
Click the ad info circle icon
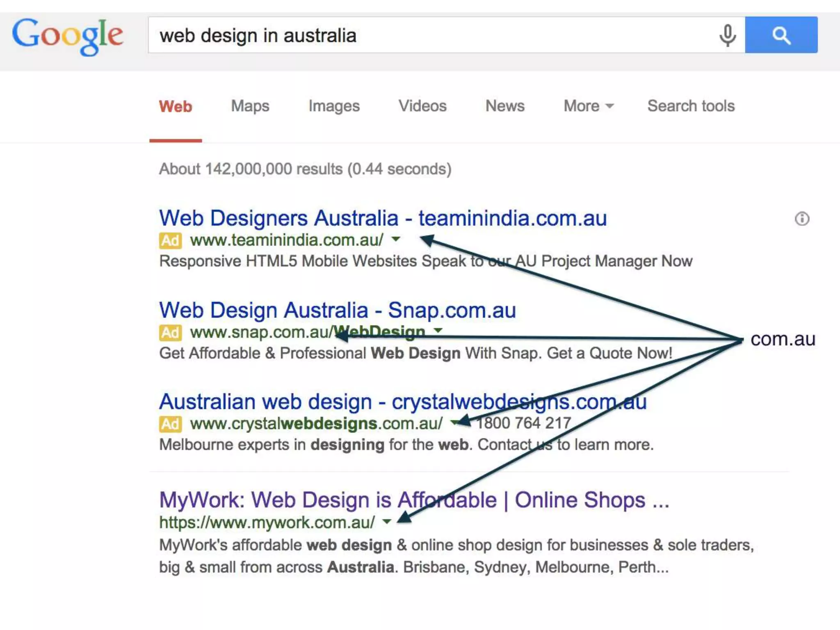(802, 219)
